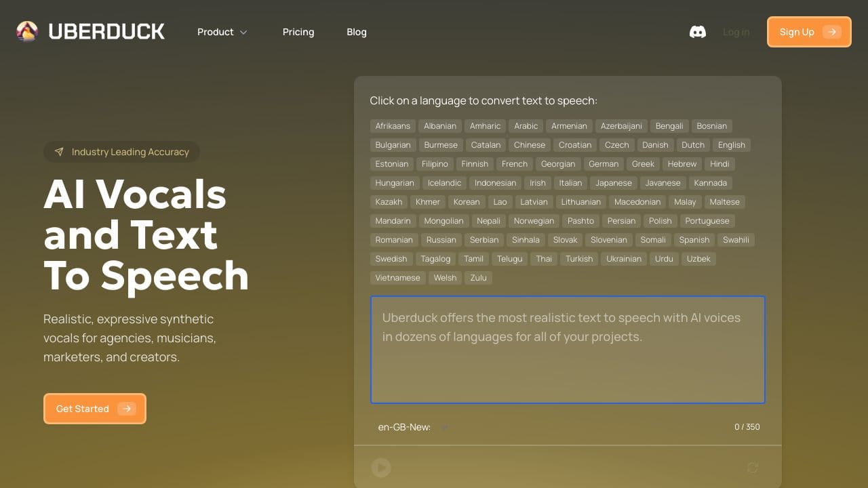The width and height of the screenshot is (868, 488).
Task: Choose the Finnish language chip
Action: point(475,164)
